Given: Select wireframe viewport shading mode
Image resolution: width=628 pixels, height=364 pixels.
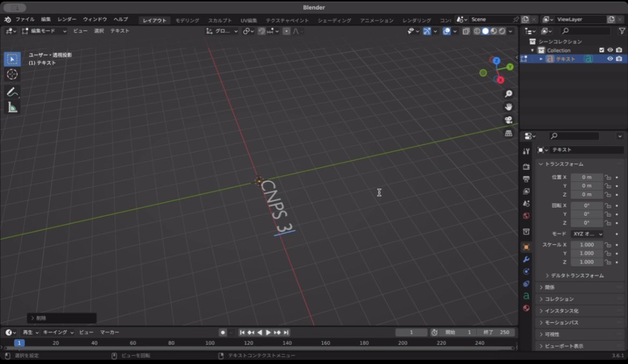Looking at the screenshot, I should 477,31.
